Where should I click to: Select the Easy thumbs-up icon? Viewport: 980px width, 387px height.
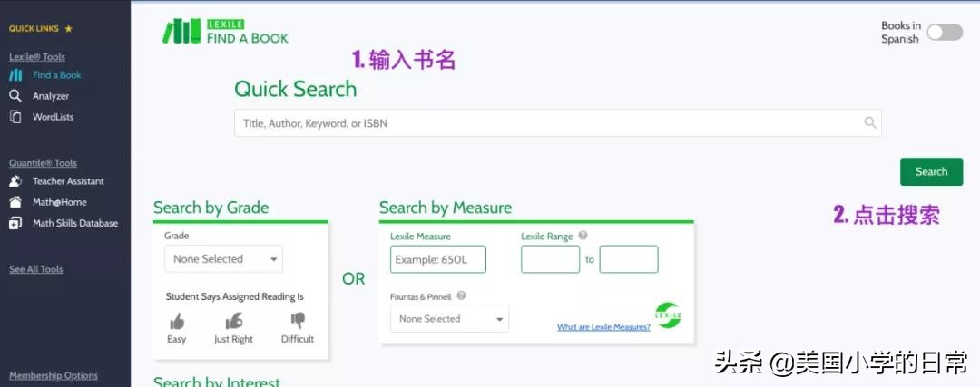[x=177, y=322]
